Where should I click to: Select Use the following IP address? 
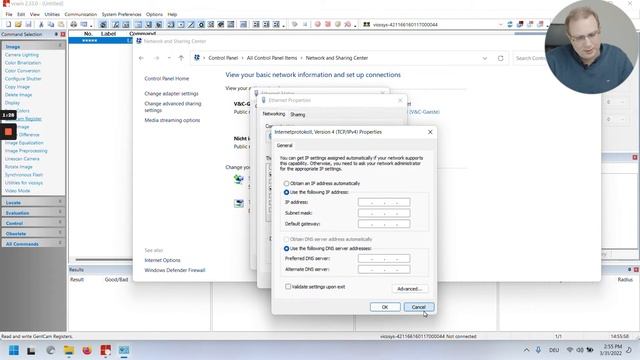[x=287, y=192]
